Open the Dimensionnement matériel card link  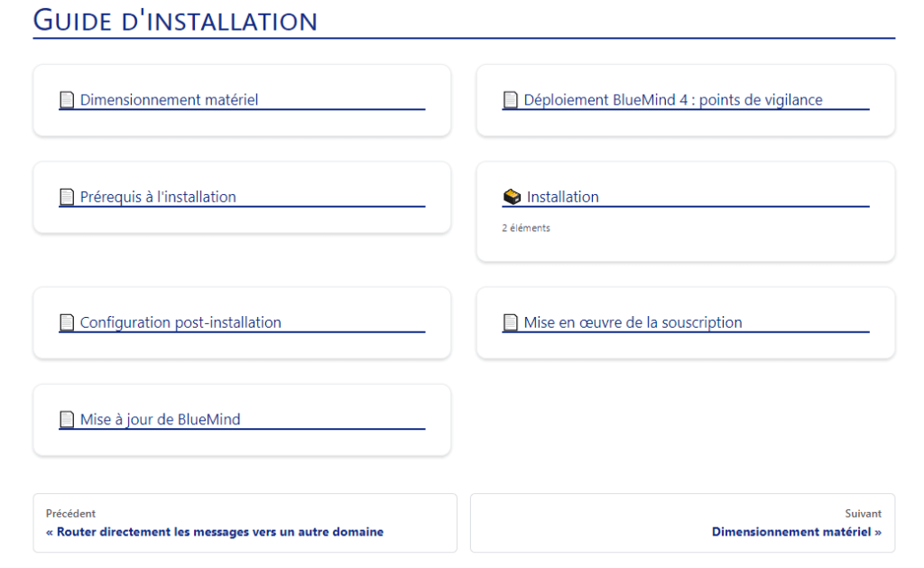(169, 100)
